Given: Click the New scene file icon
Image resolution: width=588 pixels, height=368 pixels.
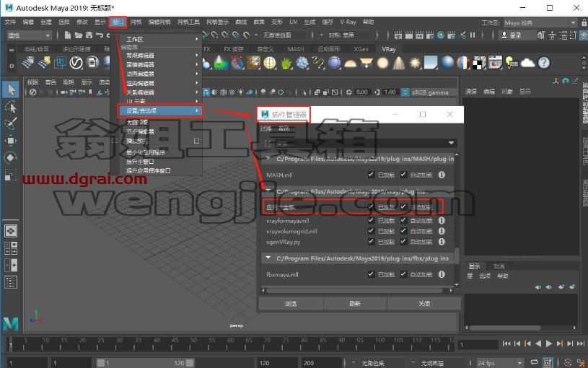Looking at the screenshot, I should [68, 35].
